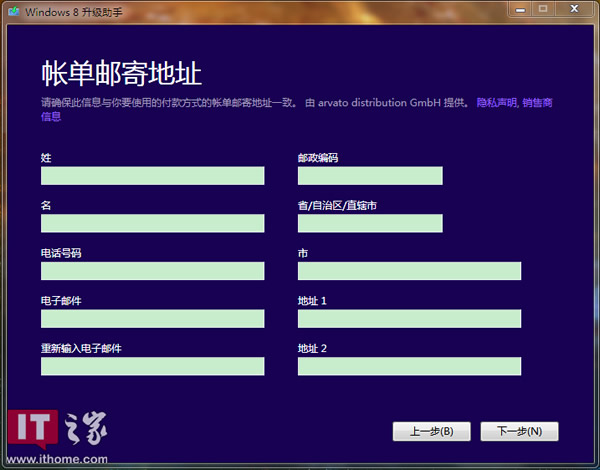
Task: Click the 姓 field label
Action: tap(46, 158)
